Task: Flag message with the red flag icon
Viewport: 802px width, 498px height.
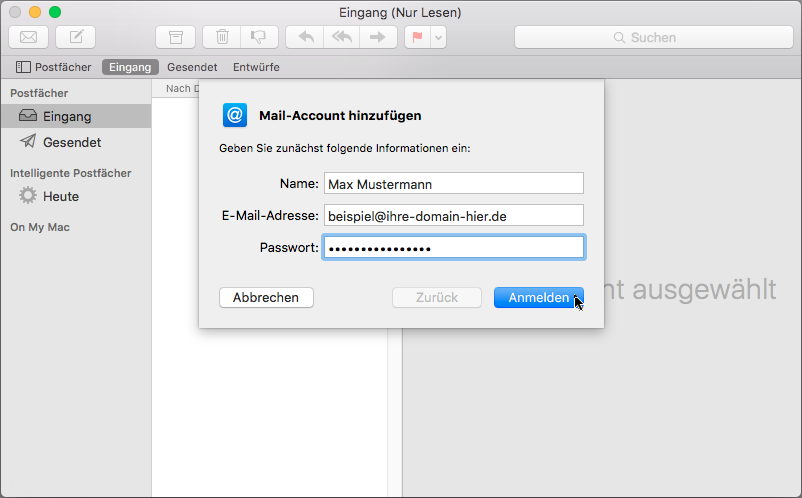Action: click(416, 37)
